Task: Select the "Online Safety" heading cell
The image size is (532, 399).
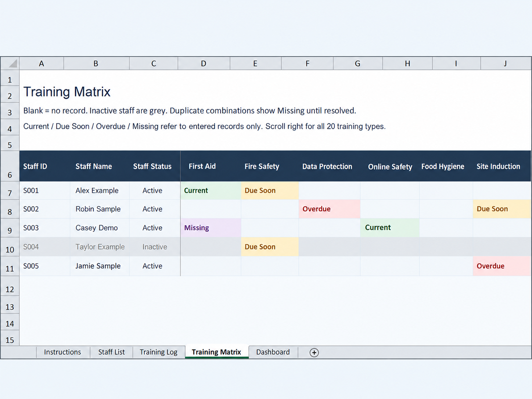Action: click(390, 166)
